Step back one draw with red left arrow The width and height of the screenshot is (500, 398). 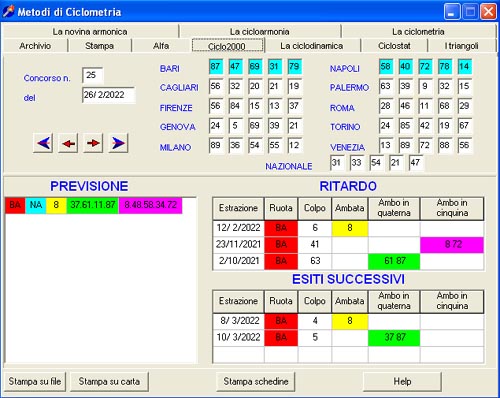68,143
